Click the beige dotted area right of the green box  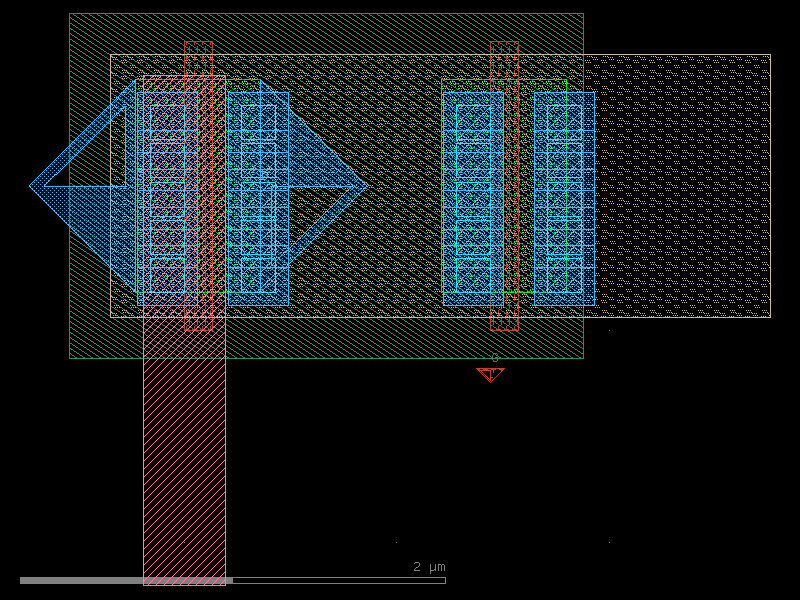pos(680,185)
